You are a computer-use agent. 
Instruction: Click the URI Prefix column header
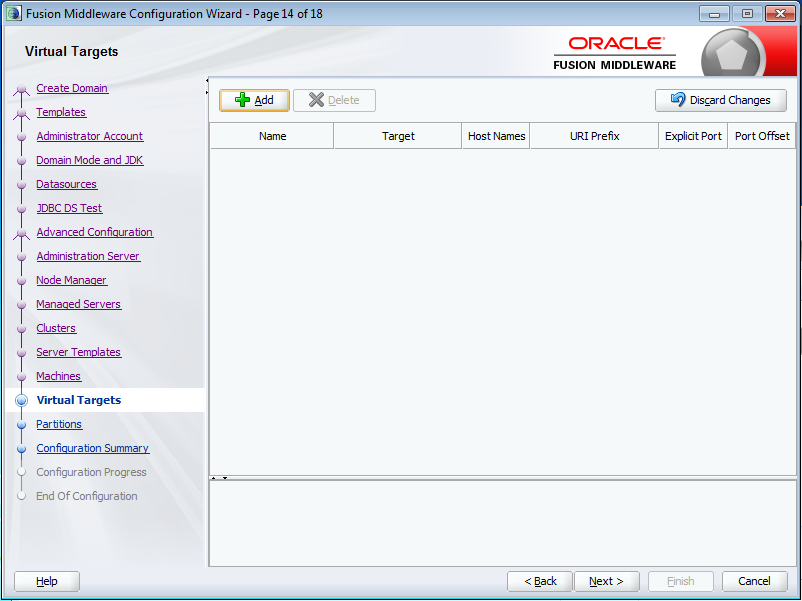click(x=594, y=136)
